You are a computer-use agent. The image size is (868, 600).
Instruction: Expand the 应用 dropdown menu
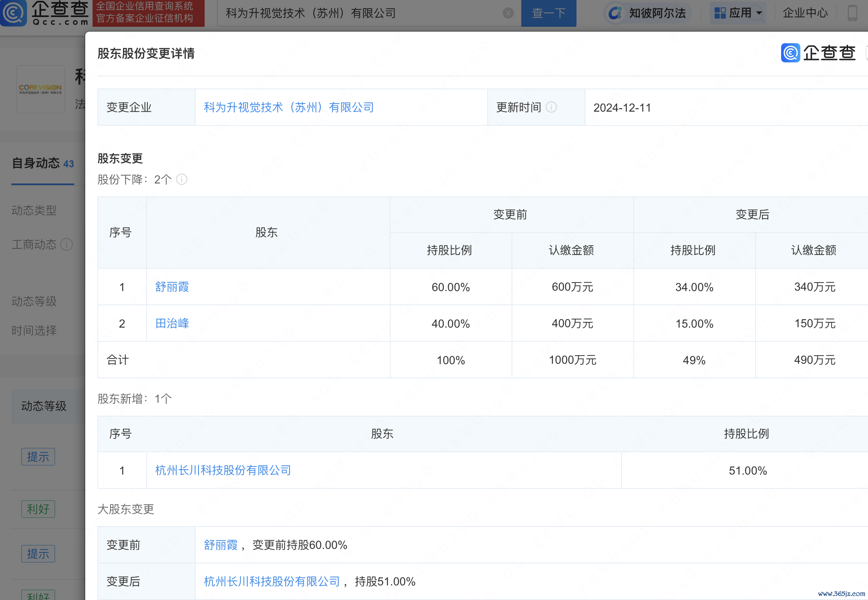point(738,13)
